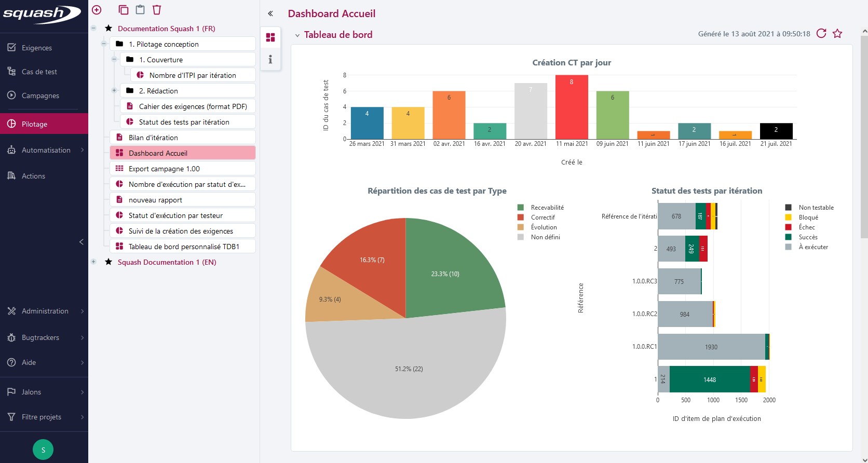Click the red 11 mai 2021 bar
This screenshot has width=868, height=463.
coord(572,107)
